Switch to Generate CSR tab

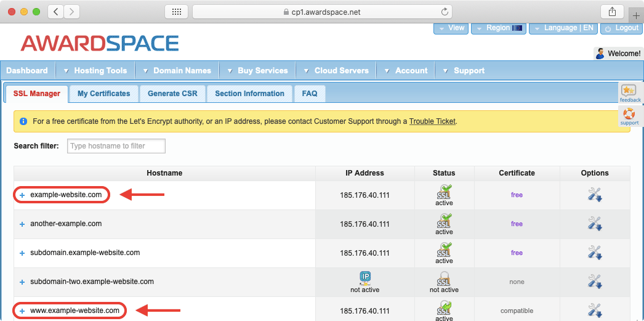(172, 94)
